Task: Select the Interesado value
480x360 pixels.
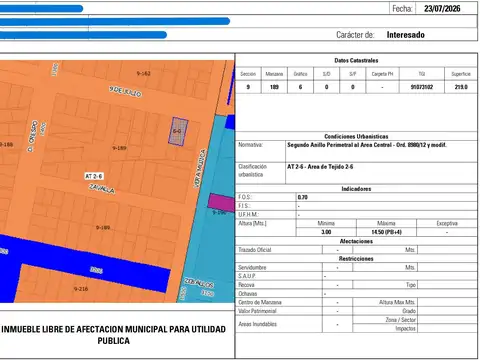Action: point(406,35)
